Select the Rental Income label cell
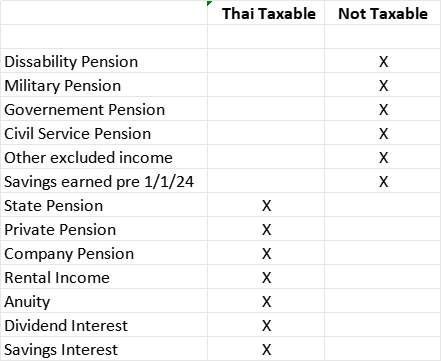 tap(104, 277)
